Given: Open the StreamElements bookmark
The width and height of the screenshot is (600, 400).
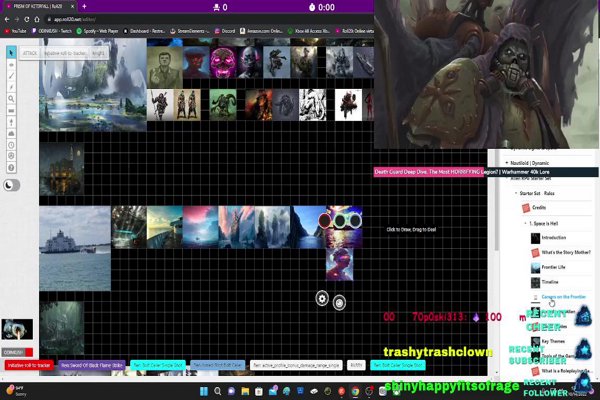Looking at the screenshot, I should tap(190, 31).
